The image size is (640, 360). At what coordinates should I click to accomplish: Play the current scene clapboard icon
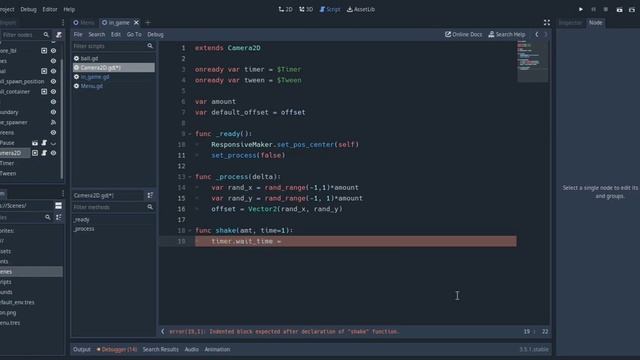[x=620, y=9]
